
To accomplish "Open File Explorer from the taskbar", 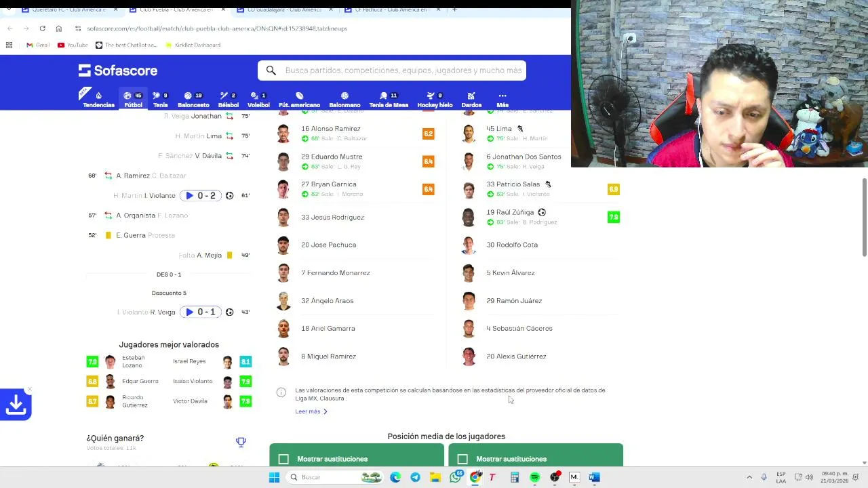I will coord(435,477).
